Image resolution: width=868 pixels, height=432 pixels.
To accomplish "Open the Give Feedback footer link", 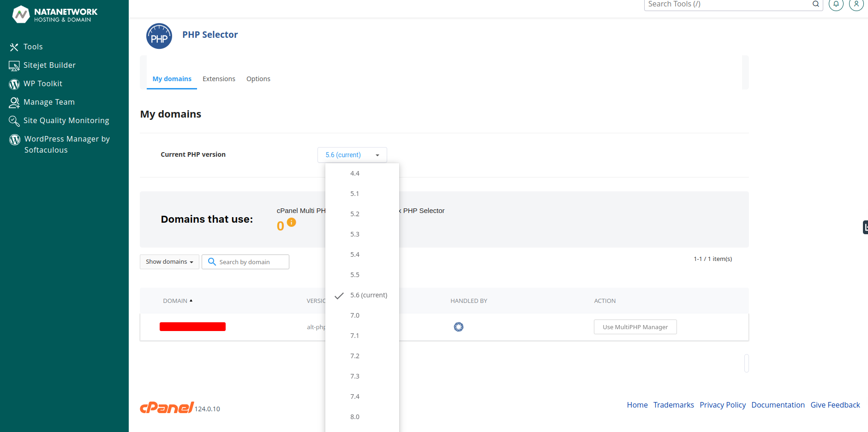I will point(835,405).
